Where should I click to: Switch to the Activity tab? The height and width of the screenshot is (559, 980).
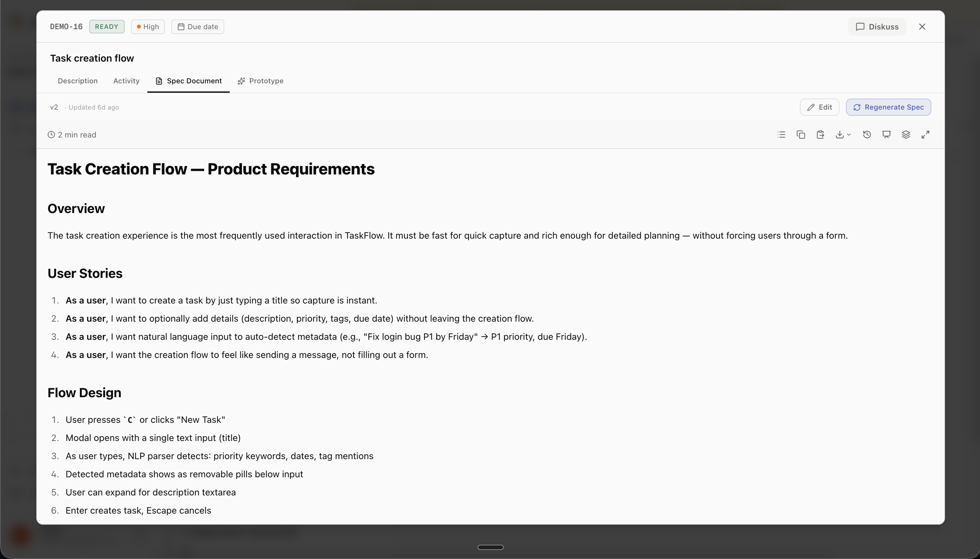click(126, 81)
